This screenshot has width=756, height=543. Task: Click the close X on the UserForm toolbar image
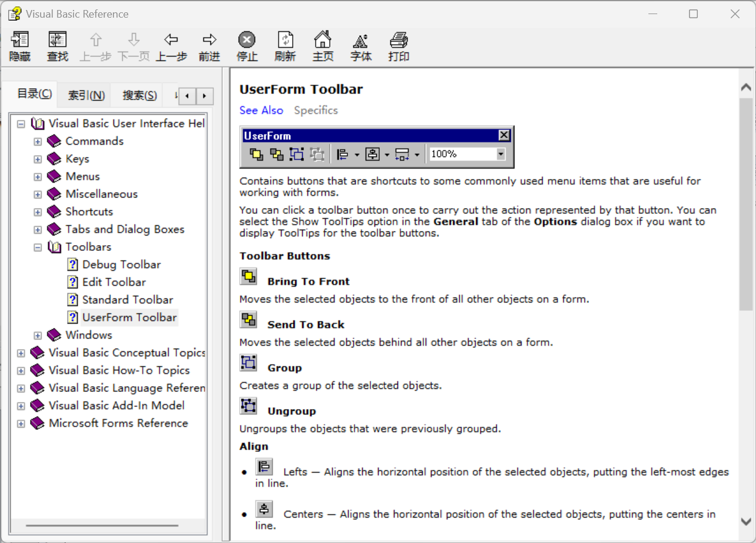click(x=504, y=136)
